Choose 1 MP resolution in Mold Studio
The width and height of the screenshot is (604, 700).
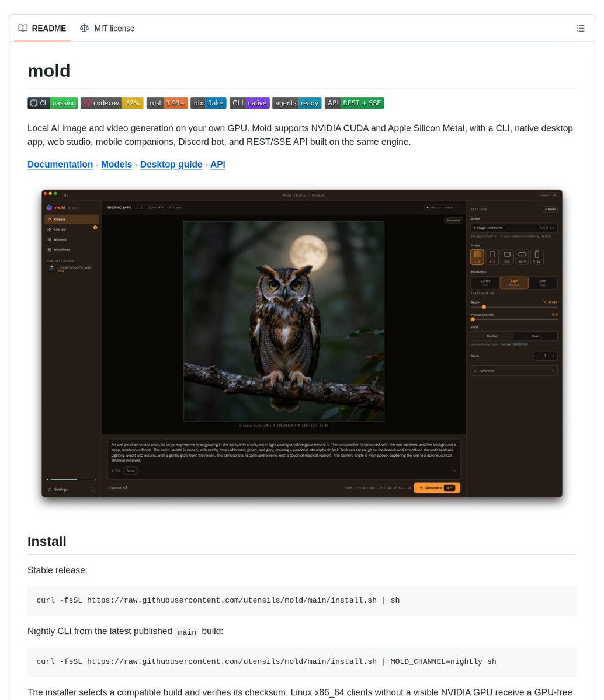[514, 283]
